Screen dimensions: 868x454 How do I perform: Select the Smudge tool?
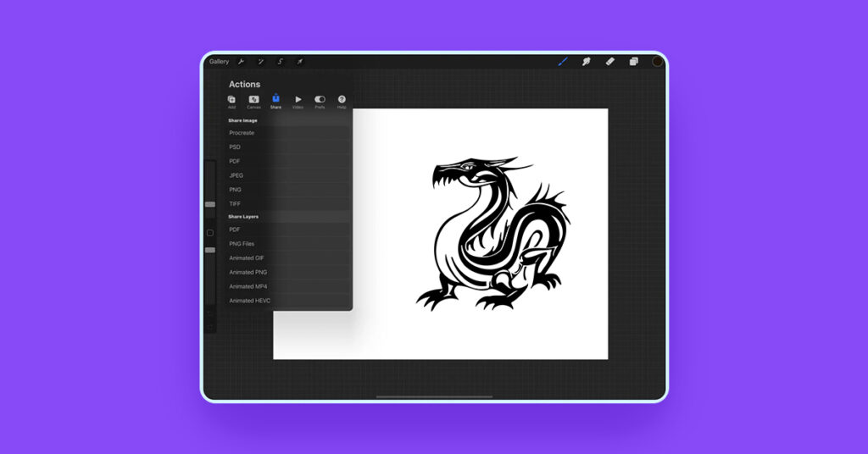point(586,62)
